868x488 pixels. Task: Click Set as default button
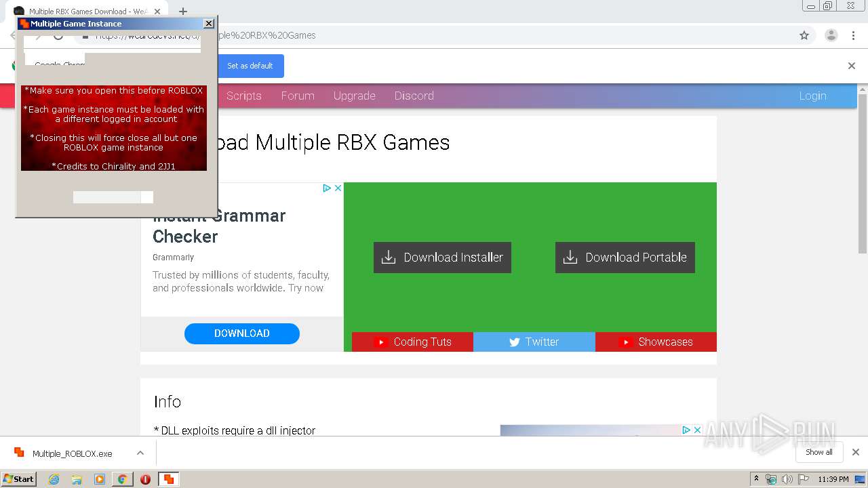(x=250, y=66)
